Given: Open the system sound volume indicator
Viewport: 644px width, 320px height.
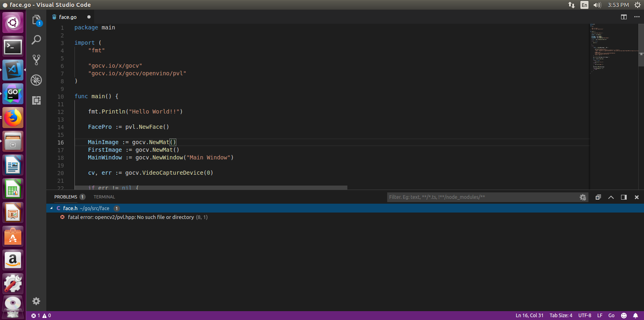Looking at the screenshot, I should tap(597, 5).
